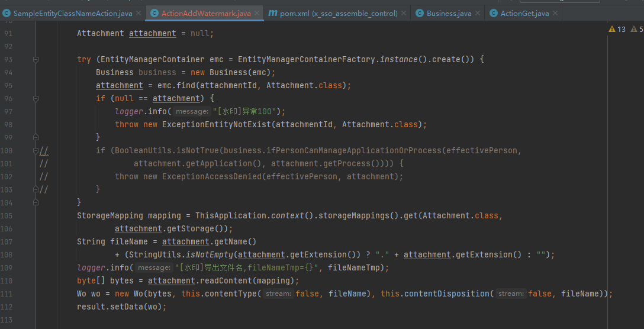The image size is (644, 329).
Task: Switch to the ActionGet.java tab
Action: 524,13
